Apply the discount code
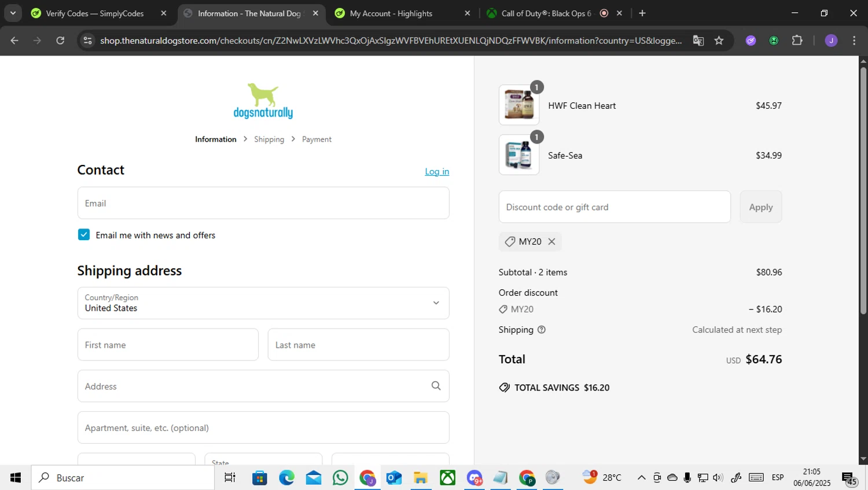 [760, 207]
